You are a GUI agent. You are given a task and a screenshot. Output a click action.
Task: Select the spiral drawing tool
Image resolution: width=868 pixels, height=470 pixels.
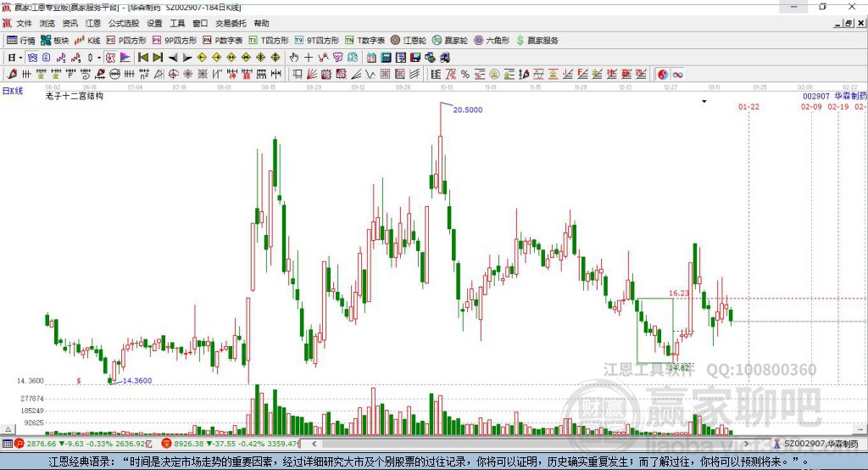pyautogui.click(x=86, y=74)
